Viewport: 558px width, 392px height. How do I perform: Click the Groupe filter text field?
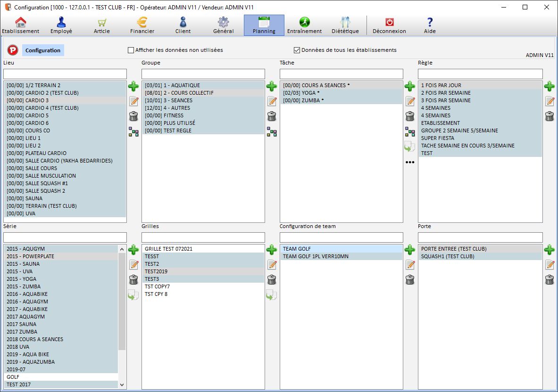203,74
